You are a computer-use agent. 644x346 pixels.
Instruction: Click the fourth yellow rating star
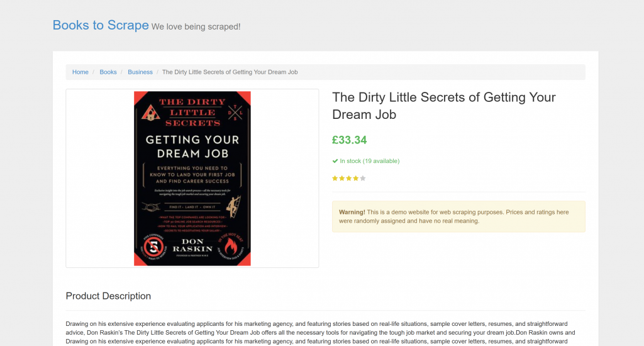pos(356,179)
